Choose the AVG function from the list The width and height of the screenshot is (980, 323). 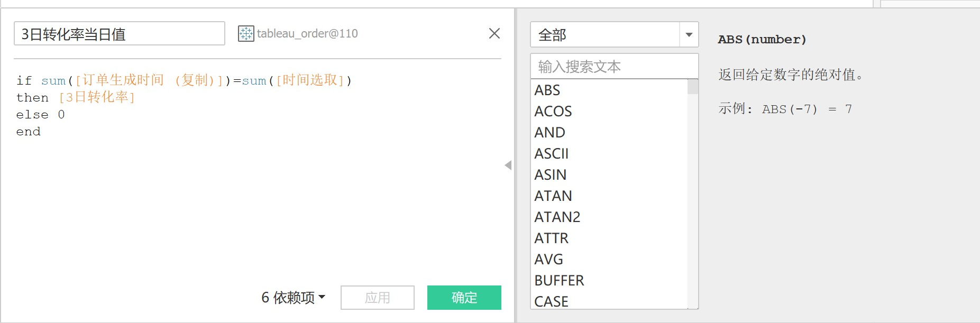coord(549,259)
